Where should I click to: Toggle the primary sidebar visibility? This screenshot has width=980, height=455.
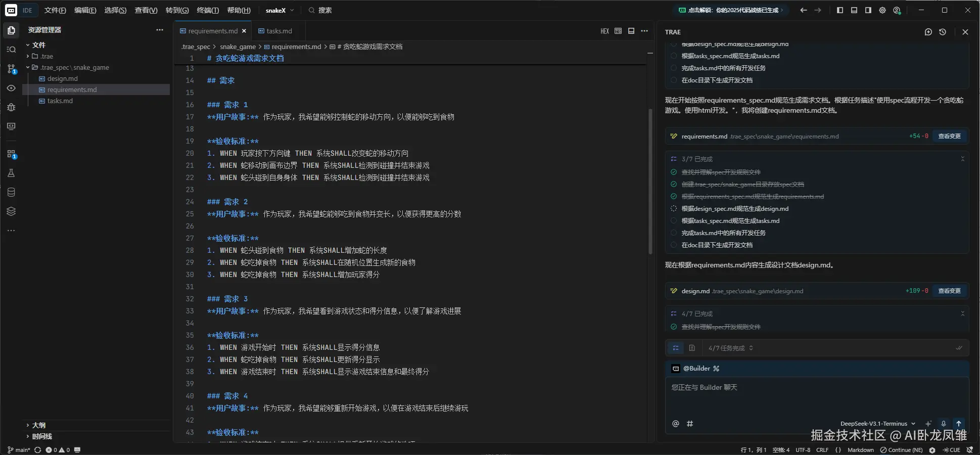[840, 10]
